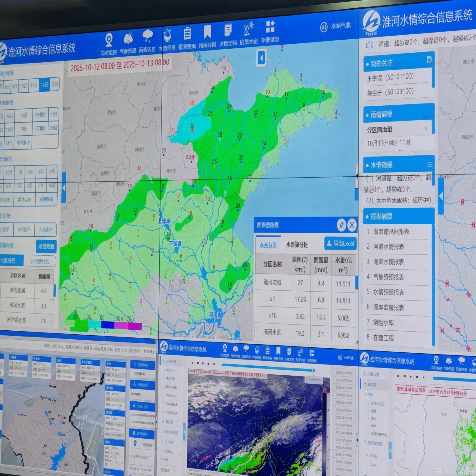Select the water droplet icon in toolbar

click(167, 35)
